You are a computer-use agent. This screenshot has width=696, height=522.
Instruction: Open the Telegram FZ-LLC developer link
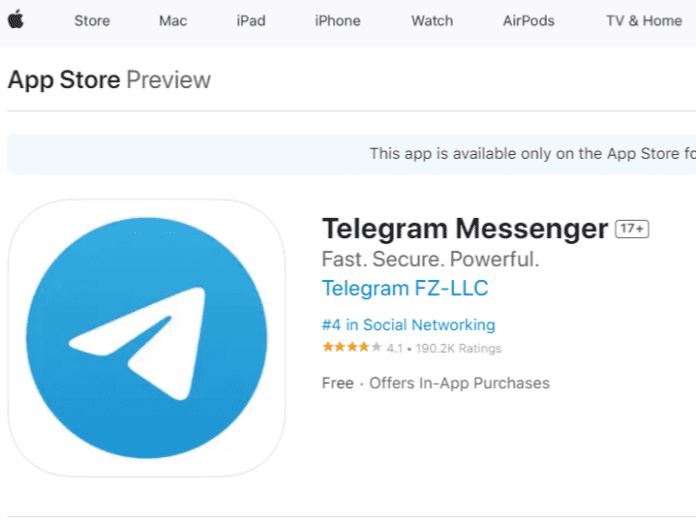click(405, 288)
